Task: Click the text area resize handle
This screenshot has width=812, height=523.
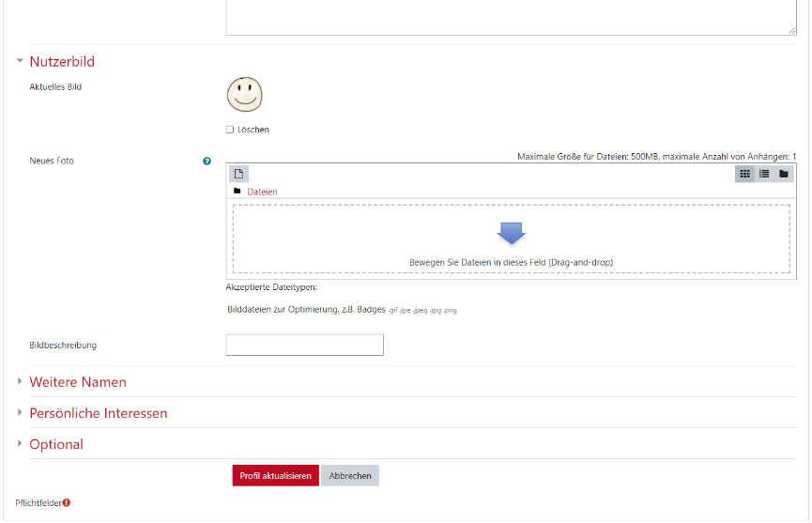Action: click(792, 31)
